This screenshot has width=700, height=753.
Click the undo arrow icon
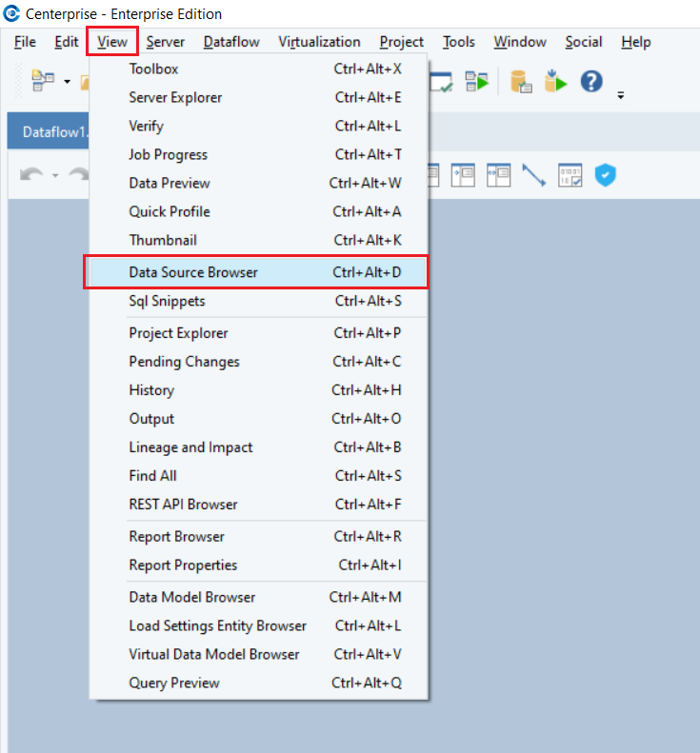[31, 175]
